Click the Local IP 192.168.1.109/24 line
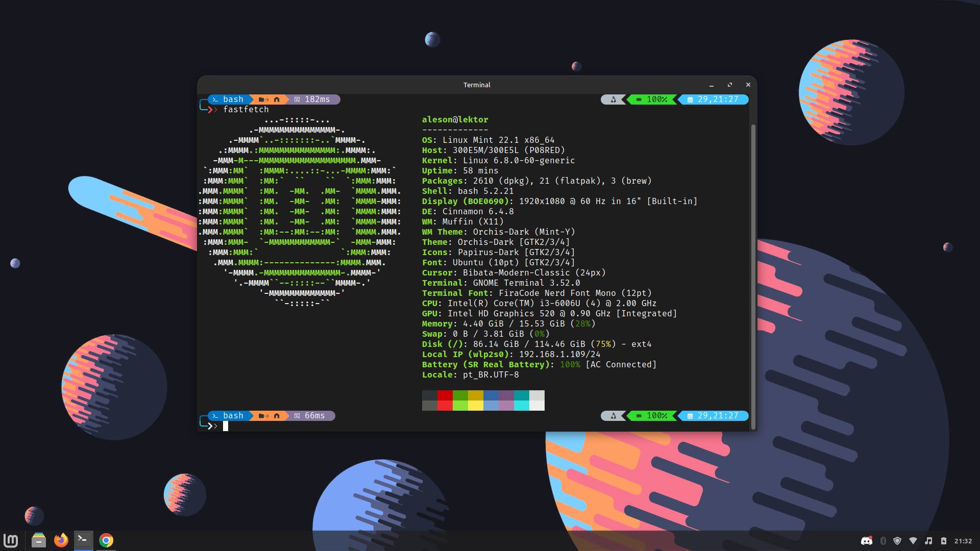This screenshot has width=980, height=551. pos(511,355)
